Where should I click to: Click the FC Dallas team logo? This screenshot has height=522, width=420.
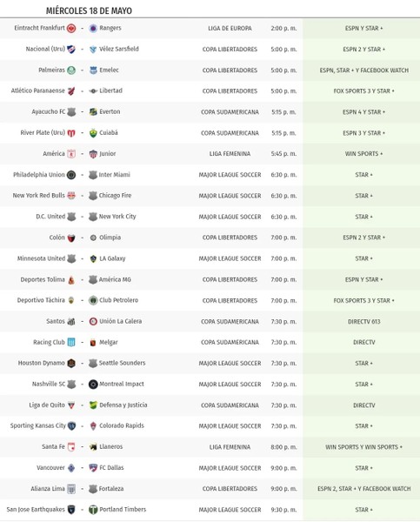93,468
